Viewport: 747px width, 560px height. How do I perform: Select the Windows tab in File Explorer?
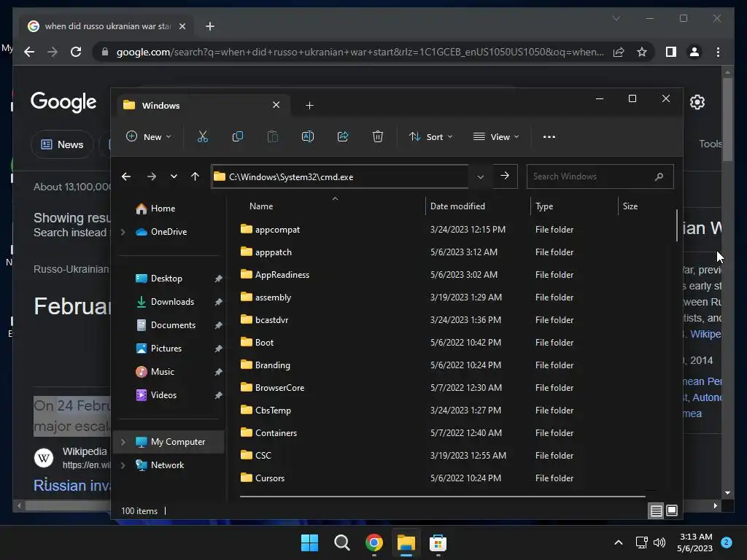point(203,105)
